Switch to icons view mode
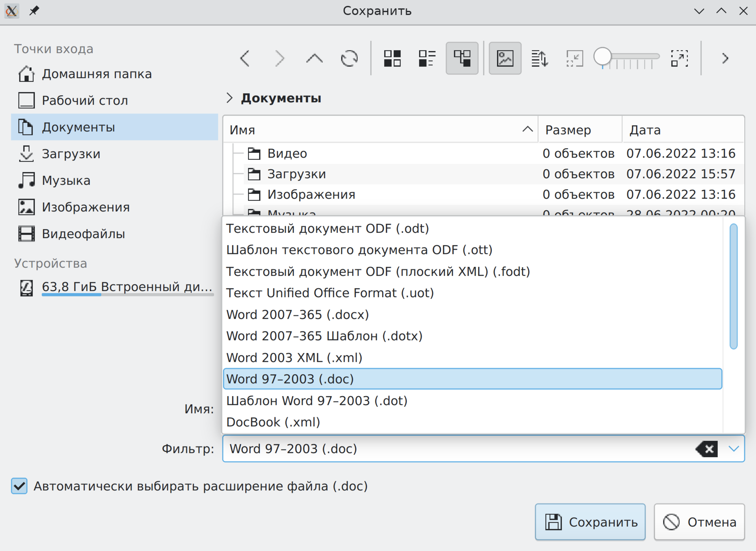756x551 pixels. click(x=392, y=59)
